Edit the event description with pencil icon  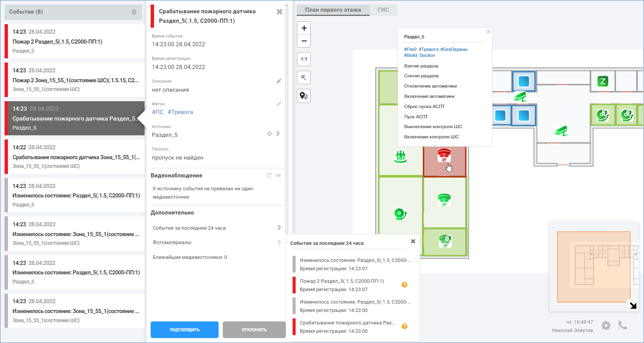pyautogui.click(x=279, y=81)
